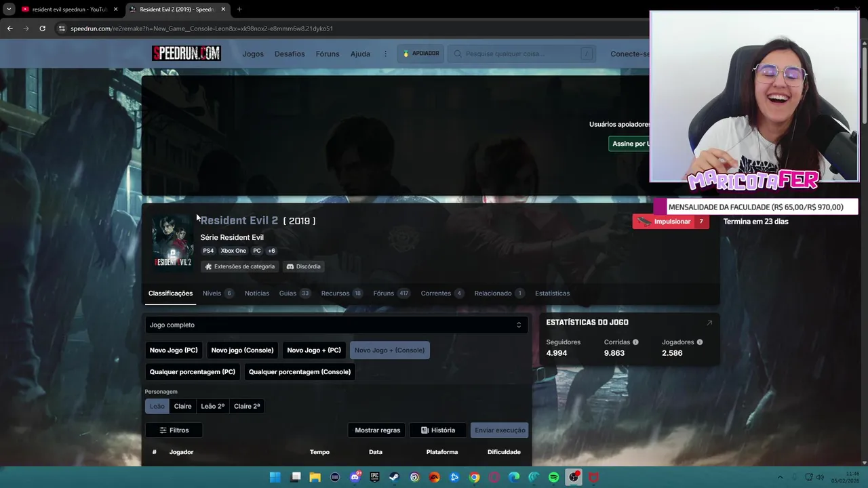Expand the tab search dropdown arrow
The image size is (868, 488).
point(9,9)
